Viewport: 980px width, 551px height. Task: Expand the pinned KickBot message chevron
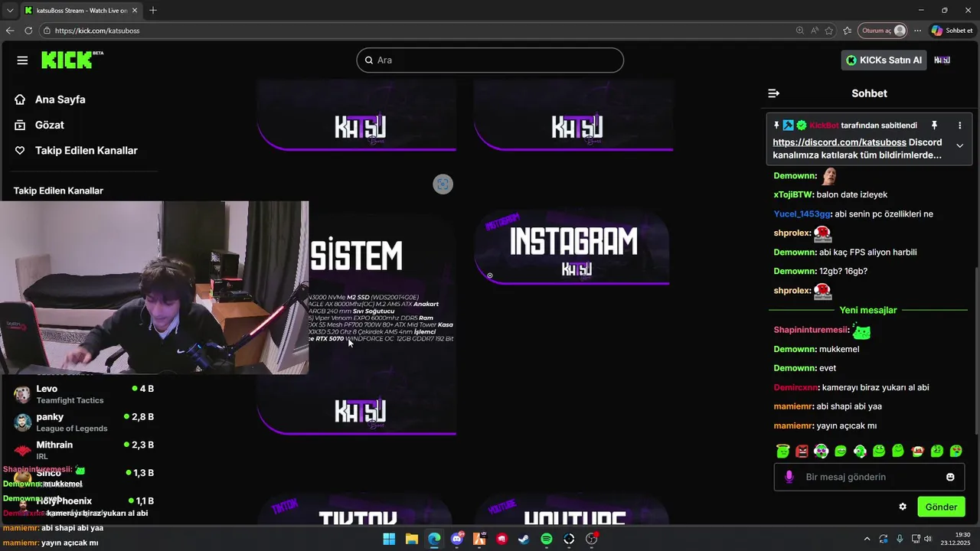click(959, 145)
